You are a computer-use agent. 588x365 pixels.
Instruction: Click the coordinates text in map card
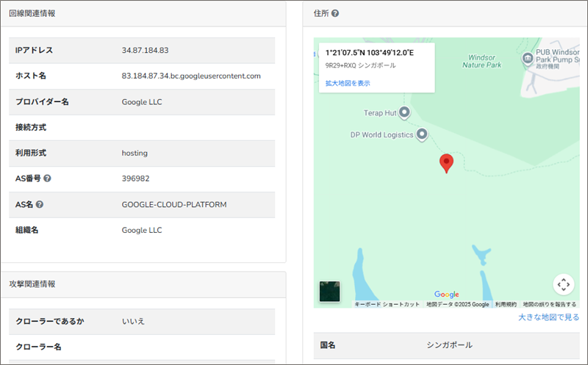coord(370,53)
